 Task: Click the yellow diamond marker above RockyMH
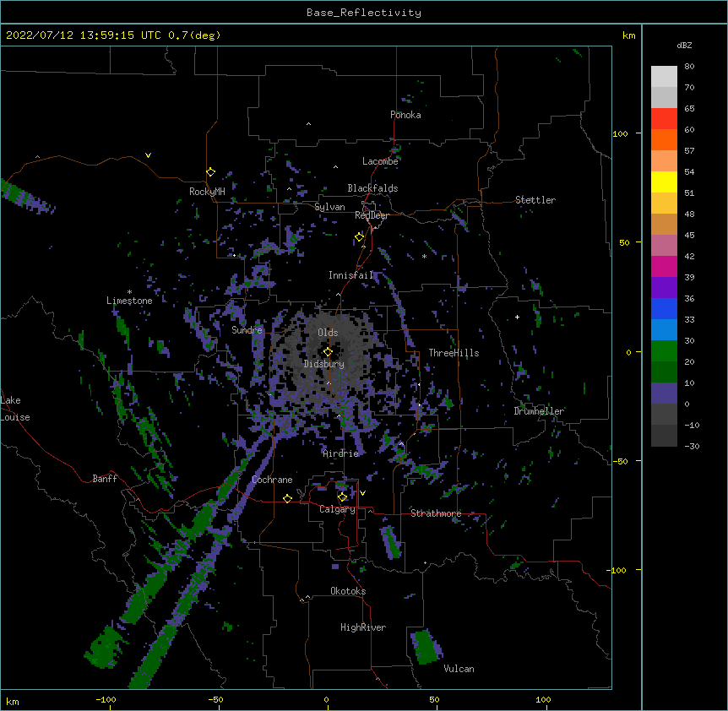pyautogui.click(x=210, y=172)
